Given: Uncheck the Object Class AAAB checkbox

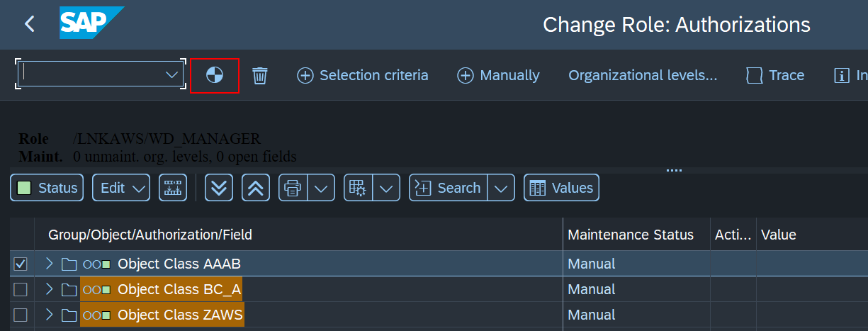Looking at the screenshot, I should tap(21, 264).
